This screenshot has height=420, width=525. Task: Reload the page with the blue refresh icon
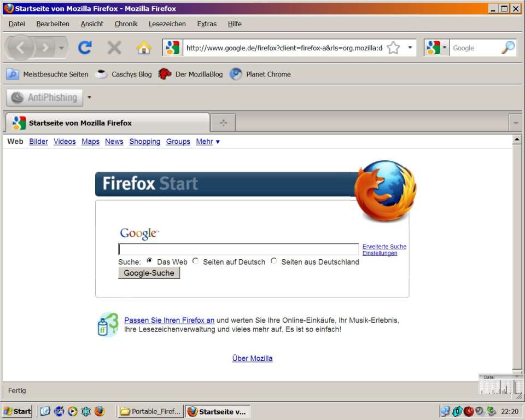pos(85,48)
